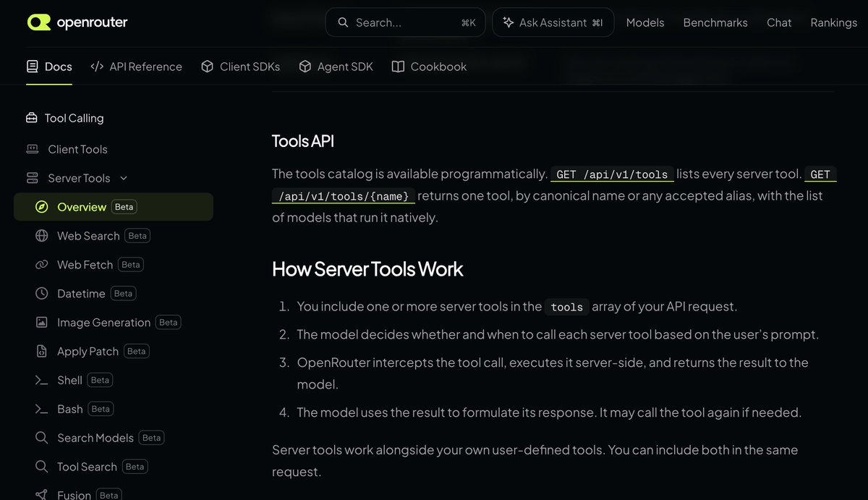Open the Agent SDK tab
Viewport: 868px width, 500px height.
pyautogui.click(x=336, y=67)
